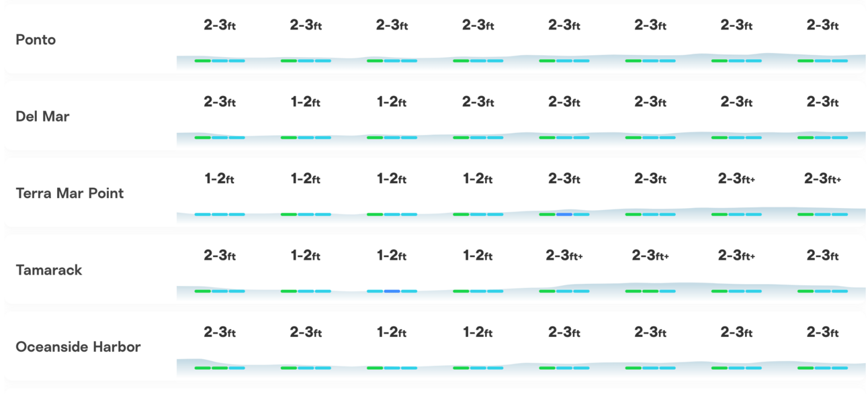
Task: Click the dark blue rating segment in Tamarack row
Action: 392,291
